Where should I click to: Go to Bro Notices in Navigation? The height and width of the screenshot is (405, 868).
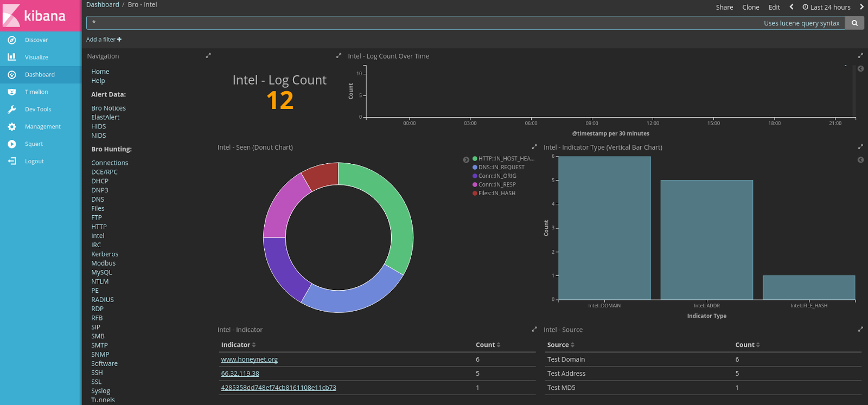coord(108,108)
